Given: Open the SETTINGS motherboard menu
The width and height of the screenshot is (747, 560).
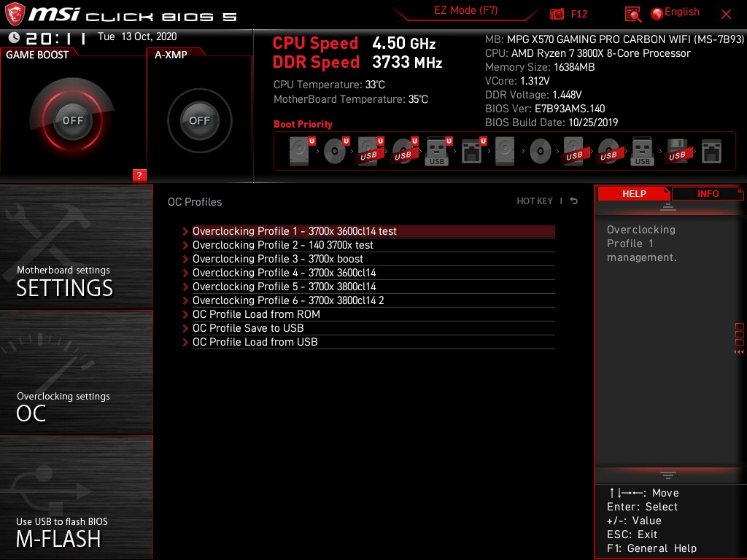Looking at the screenshot, I should coord(76,246).
